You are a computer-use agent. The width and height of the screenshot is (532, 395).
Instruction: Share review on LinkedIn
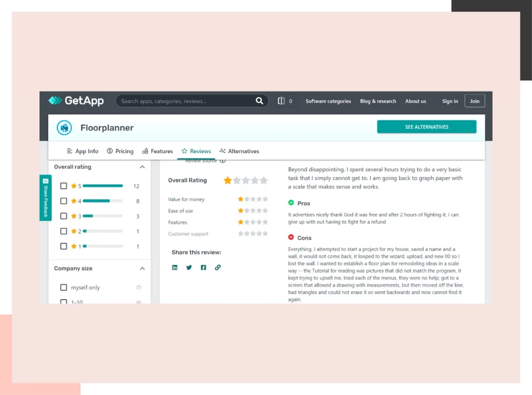[175, 267]
